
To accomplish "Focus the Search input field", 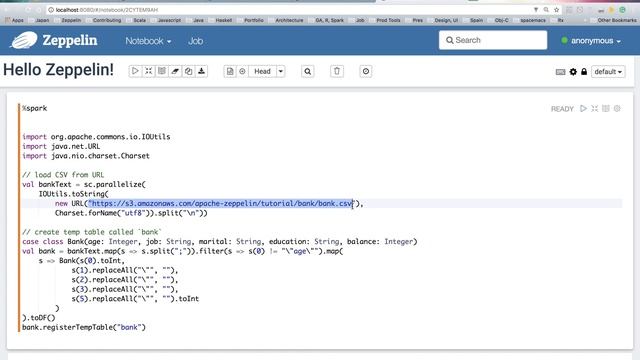I will click(x=493, y=40).
